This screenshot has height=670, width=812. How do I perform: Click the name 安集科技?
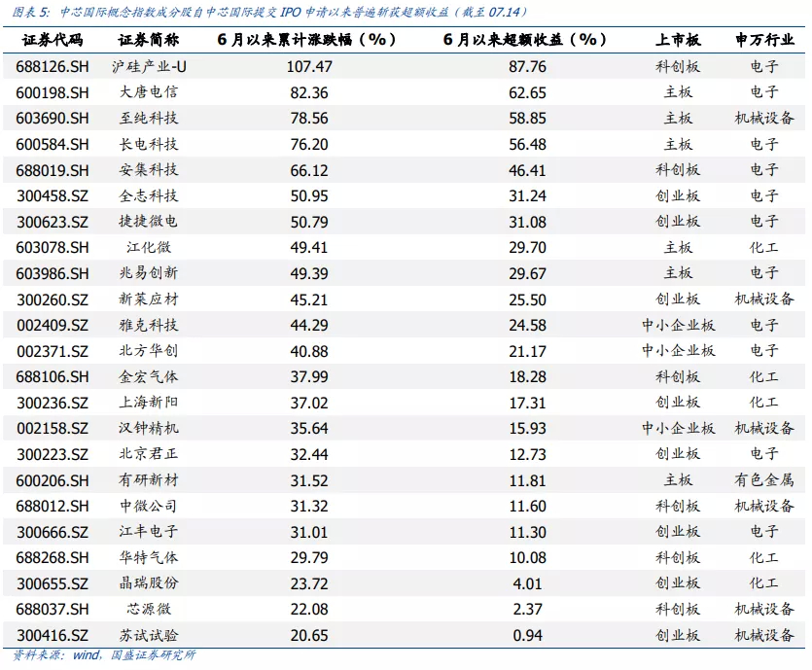(x=149, y=170)
